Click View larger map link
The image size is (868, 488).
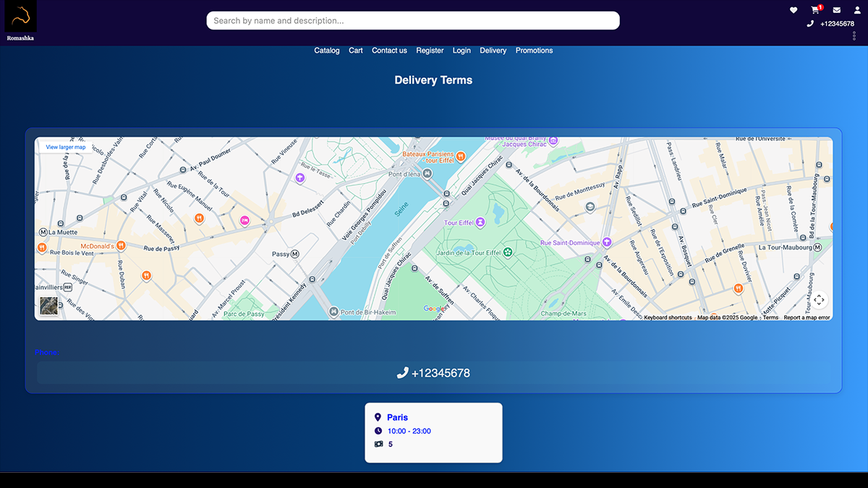(66, 147)
